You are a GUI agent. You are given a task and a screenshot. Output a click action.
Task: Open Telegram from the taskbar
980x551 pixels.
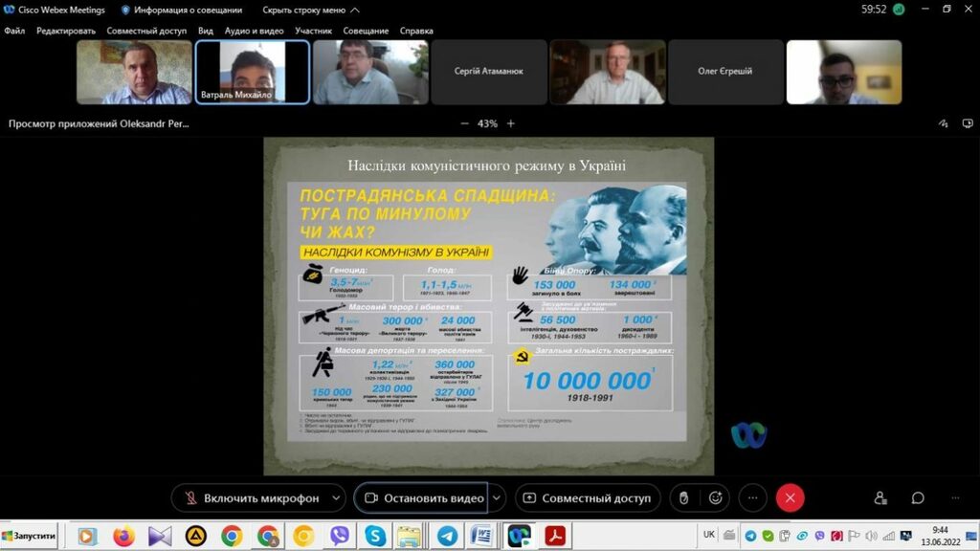pyautogui.click(x=446, y=536)
